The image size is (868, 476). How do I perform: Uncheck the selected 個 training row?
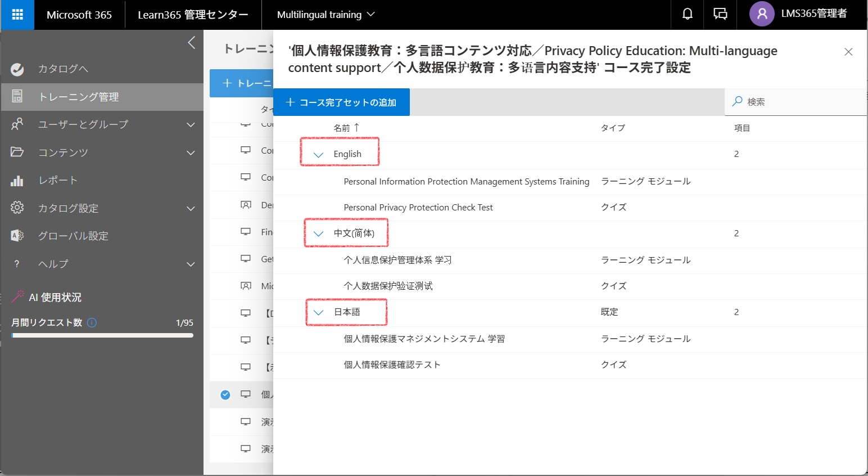[225, 394]
